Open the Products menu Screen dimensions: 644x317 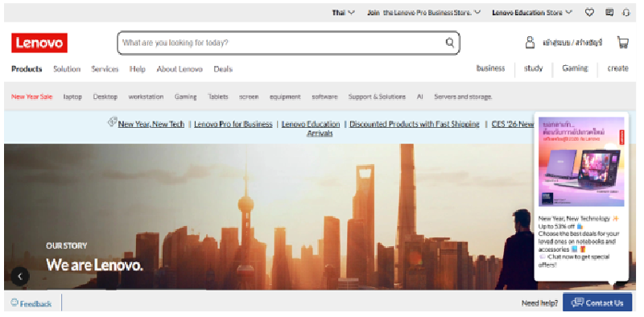coord(27,69)
